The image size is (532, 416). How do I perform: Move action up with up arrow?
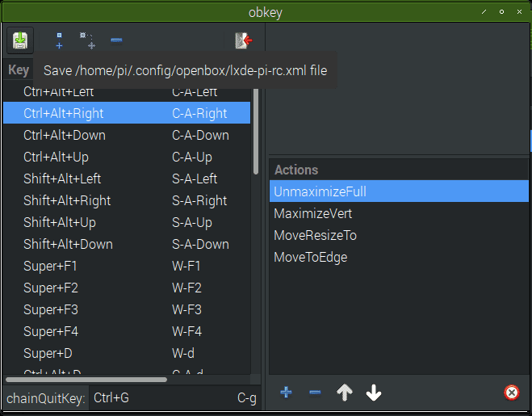[345, 393]
